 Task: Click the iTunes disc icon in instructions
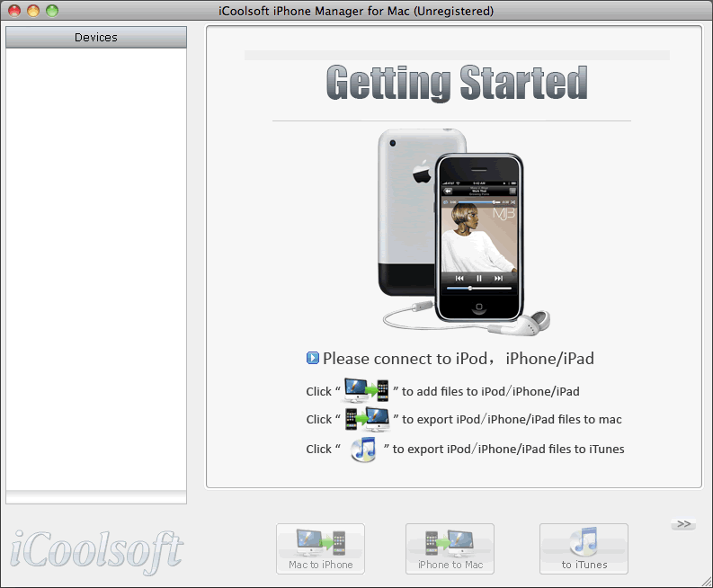pyautogui.click(x=363, y=450)
